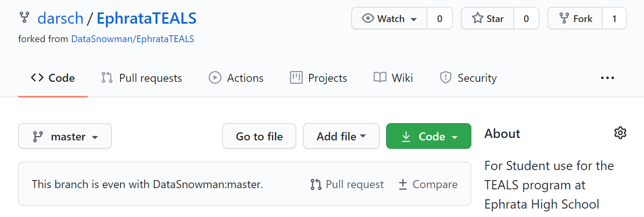Switch to the Projects tab
Viewport: 644px width, 217px height.
tap(319, 78)
